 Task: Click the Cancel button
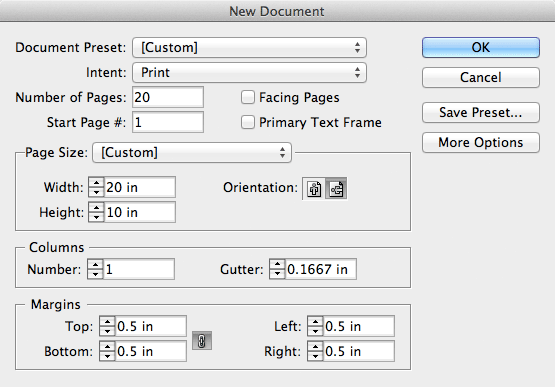click(x=481, y=77)
